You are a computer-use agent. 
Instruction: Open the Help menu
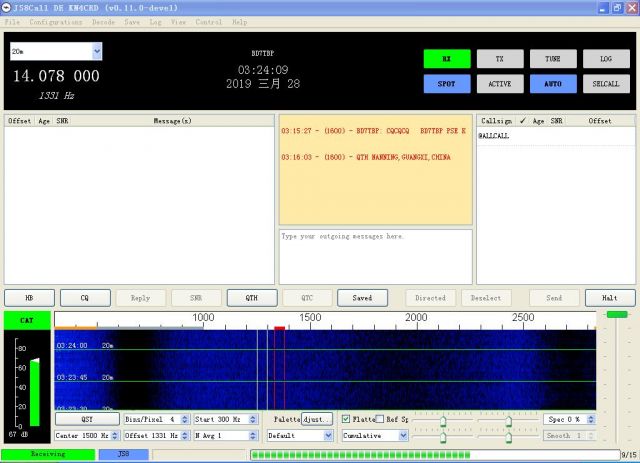240,22
